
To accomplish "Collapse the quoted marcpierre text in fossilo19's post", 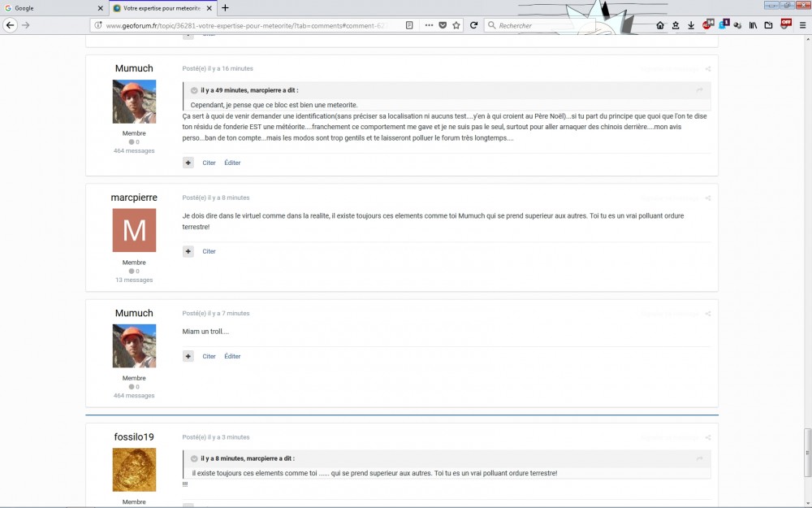I will [194, 458].
